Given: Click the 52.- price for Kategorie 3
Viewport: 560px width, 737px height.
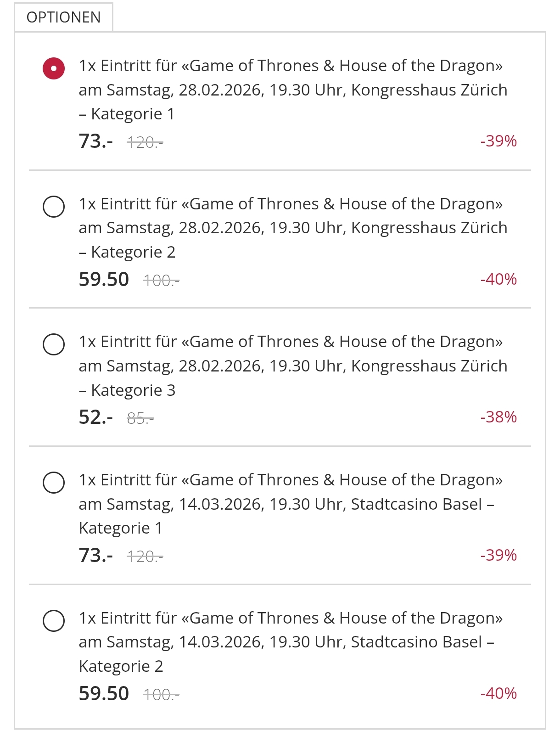Looking at the screenshot, I should click(x=95, y=417).
